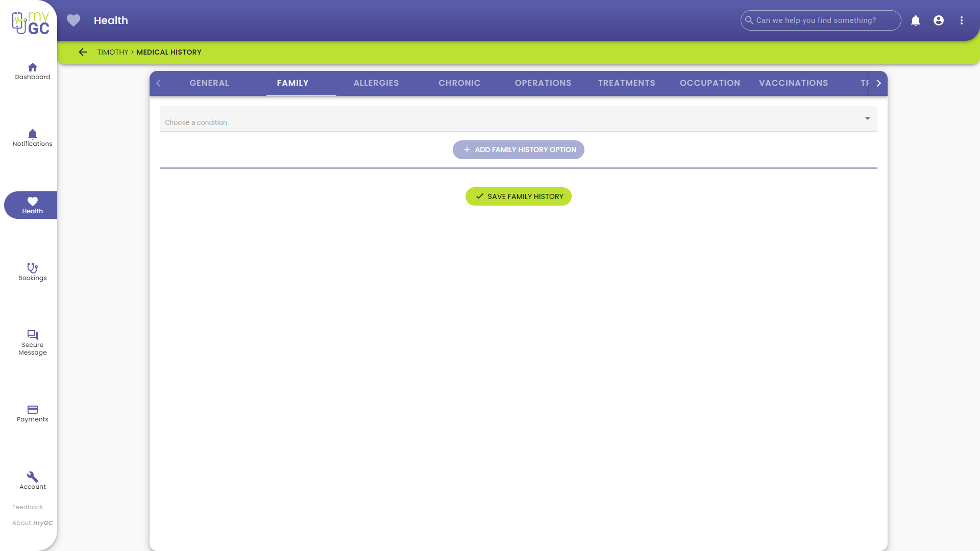
Task: Open the three-dot more options menu
Action: pyautogui.click(x=962, y=20)
